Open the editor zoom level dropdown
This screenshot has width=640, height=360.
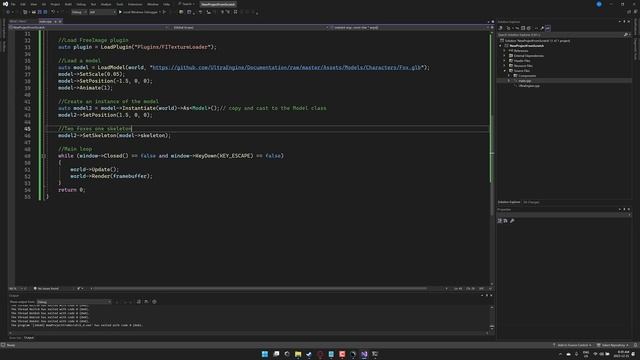pyautogui.click(x=17, y=289)
